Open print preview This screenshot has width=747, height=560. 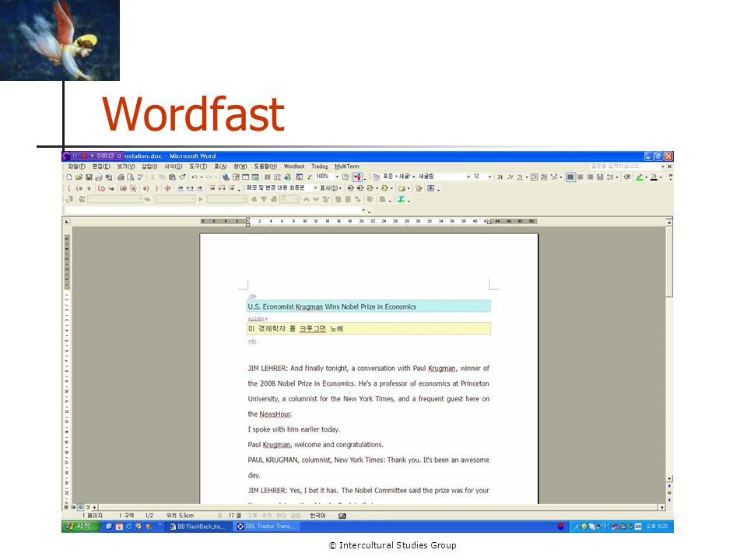pyautogui.click(x=131, y=177)
